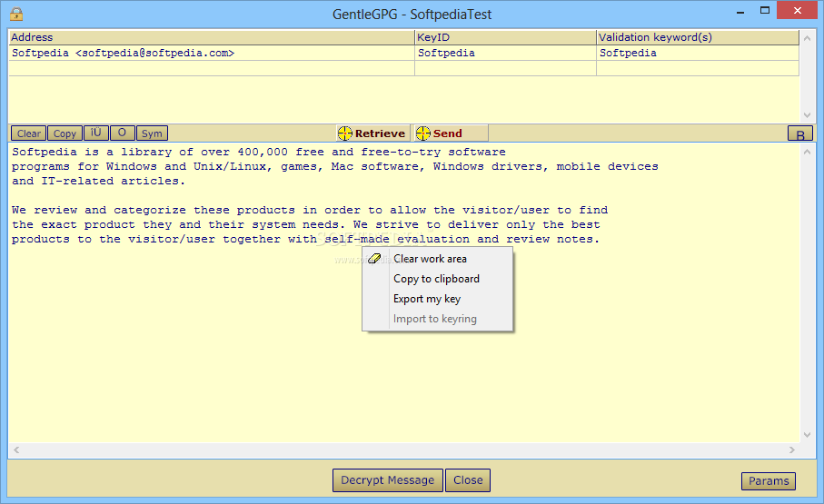Click the O toolbar button

[123, 133]
